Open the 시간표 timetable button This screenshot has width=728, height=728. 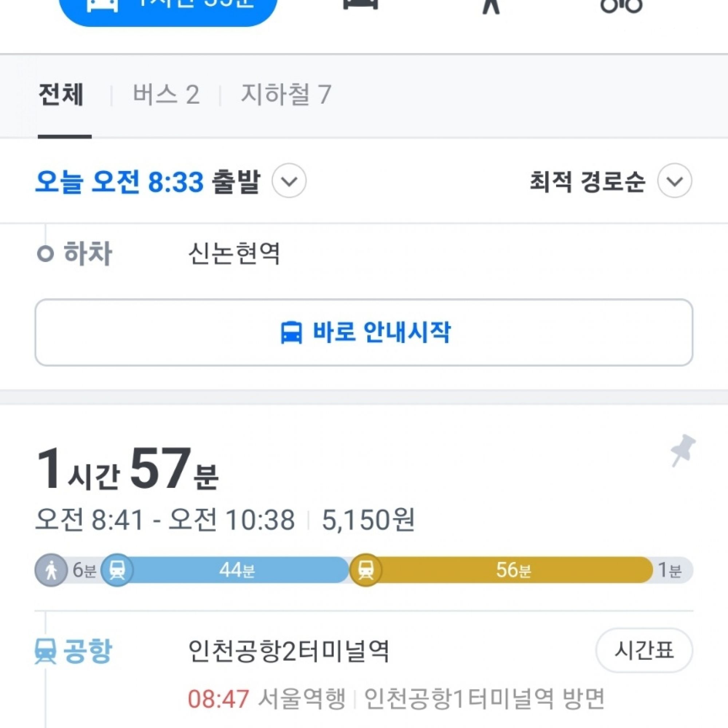[x=644, y=650]
